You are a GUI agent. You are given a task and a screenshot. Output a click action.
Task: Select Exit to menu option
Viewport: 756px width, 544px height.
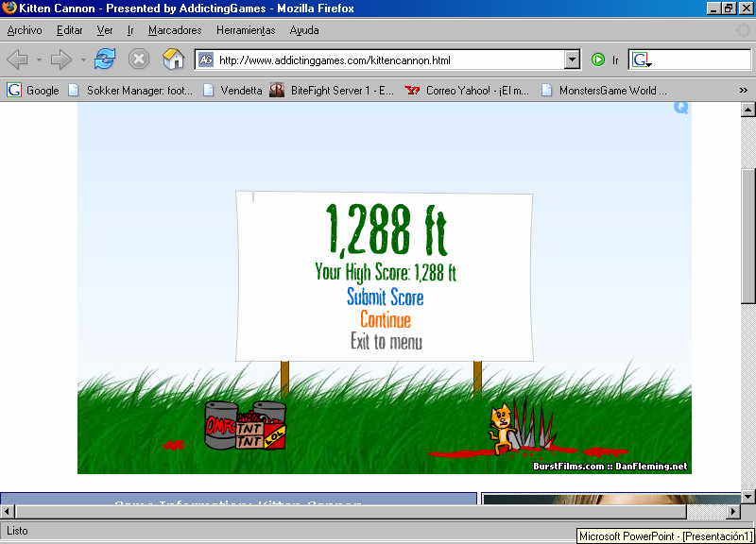click(x=386, y=342)
